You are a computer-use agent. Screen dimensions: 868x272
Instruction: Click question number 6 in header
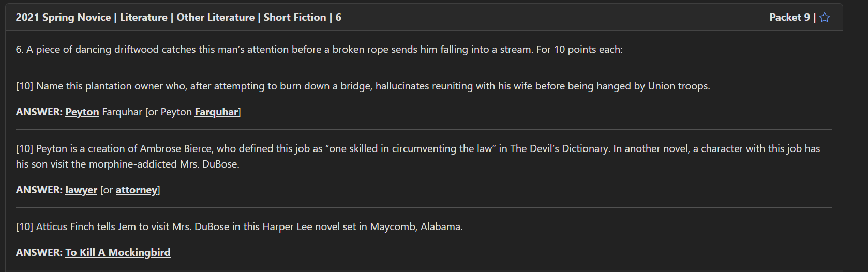pyautogui.click(x=338, y=17)
